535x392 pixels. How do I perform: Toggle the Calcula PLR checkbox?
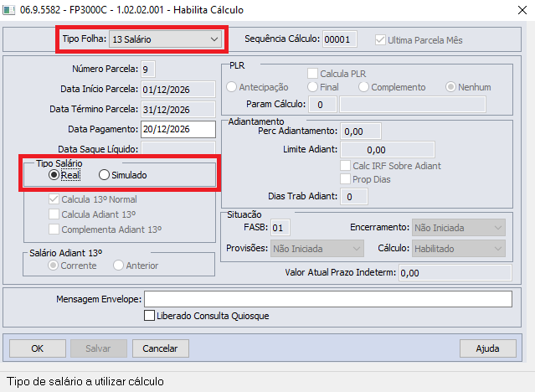312,74
